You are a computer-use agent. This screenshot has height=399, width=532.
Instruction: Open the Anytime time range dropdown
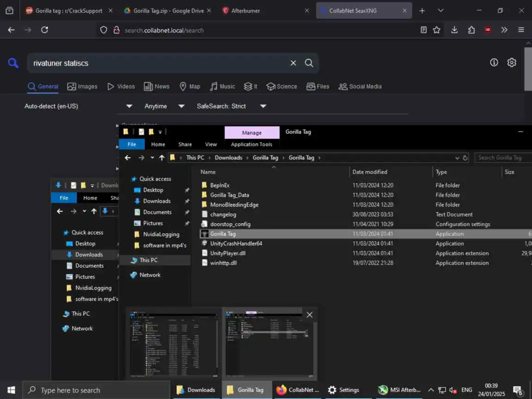(x=164, y=106)
